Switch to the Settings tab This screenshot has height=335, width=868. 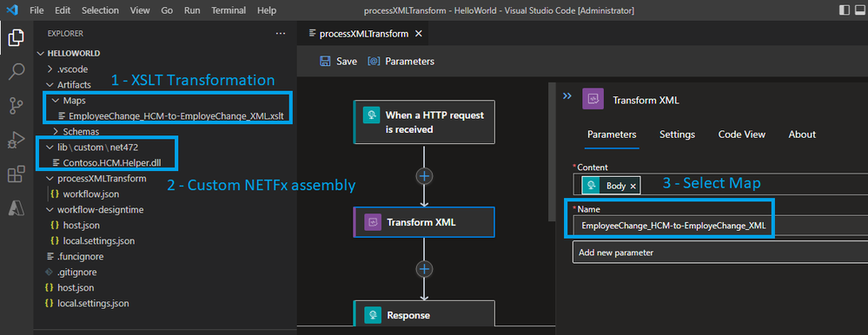(677, 135)
